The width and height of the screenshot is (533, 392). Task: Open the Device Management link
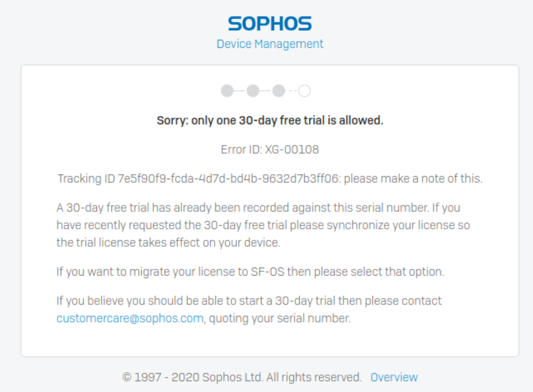click(270, 44)
